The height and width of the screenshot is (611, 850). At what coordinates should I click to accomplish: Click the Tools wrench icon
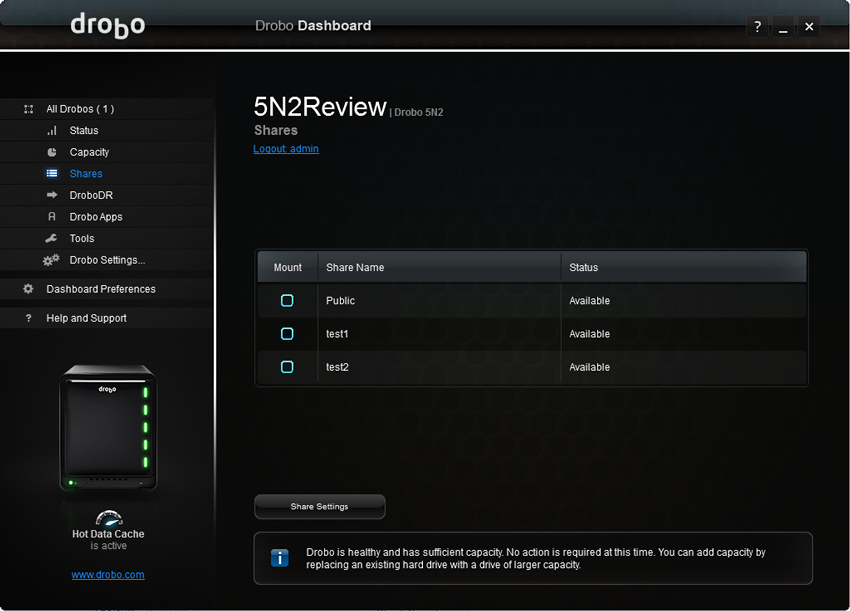pyautogui.click(x=51, y=238)
